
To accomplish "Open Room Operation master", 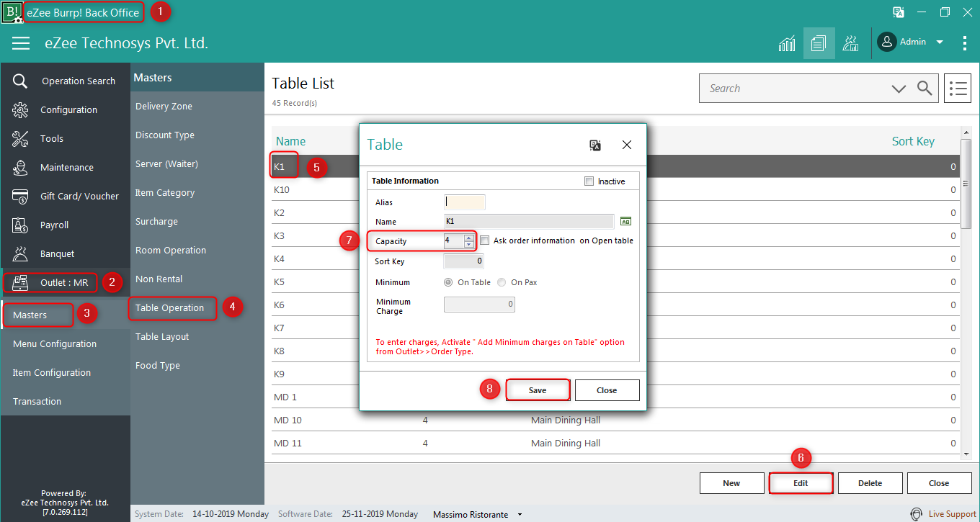I will point(197,250).
